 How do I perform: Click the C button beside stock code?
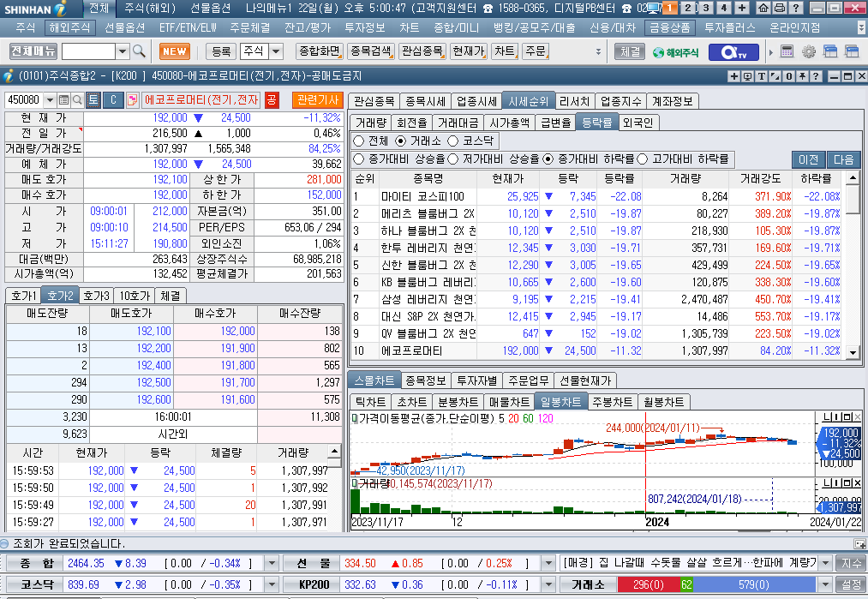(x=113, y=99)
